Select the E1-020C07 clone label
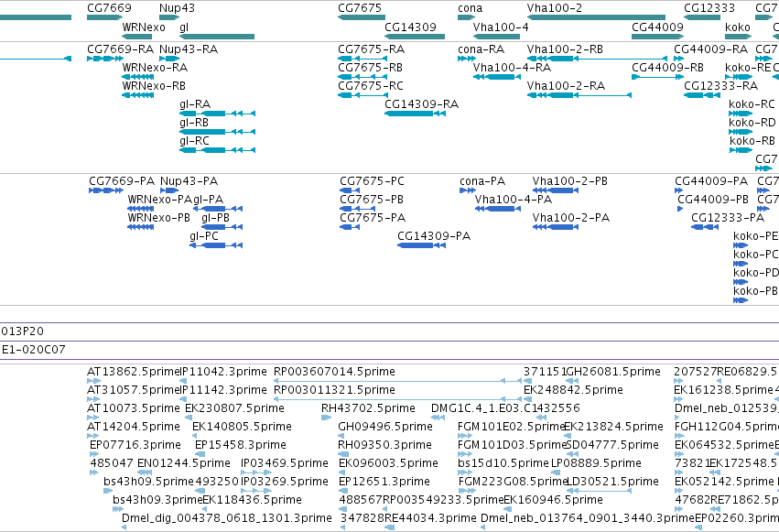 click(x=33, y=350)
